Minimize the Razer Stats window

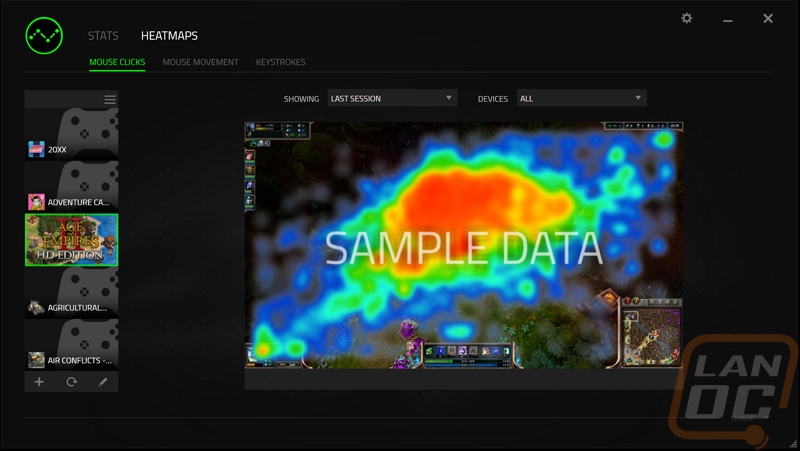point(727,19)
